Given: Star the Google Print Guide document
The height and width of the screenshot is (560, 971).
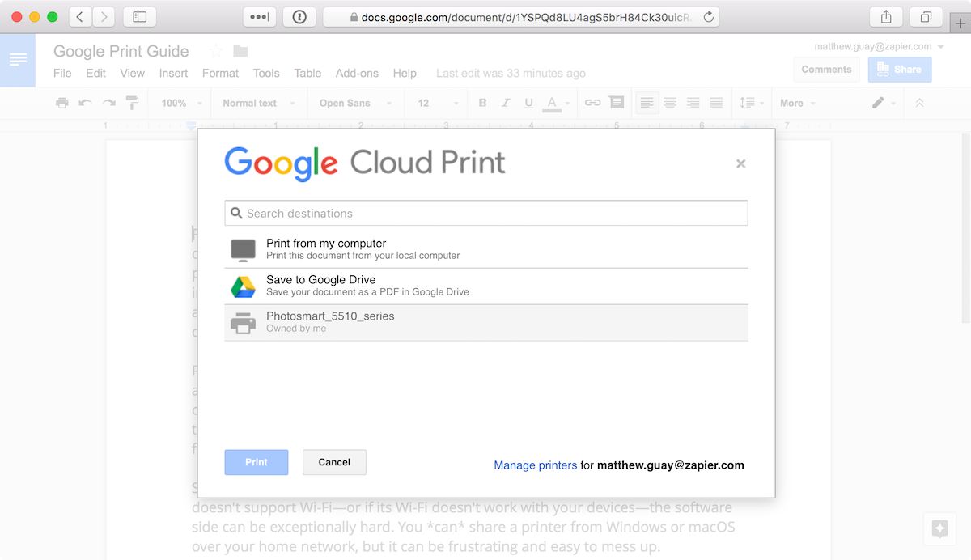Looking at the screenshot, I should pyautogui.click(x=216, y=51).
